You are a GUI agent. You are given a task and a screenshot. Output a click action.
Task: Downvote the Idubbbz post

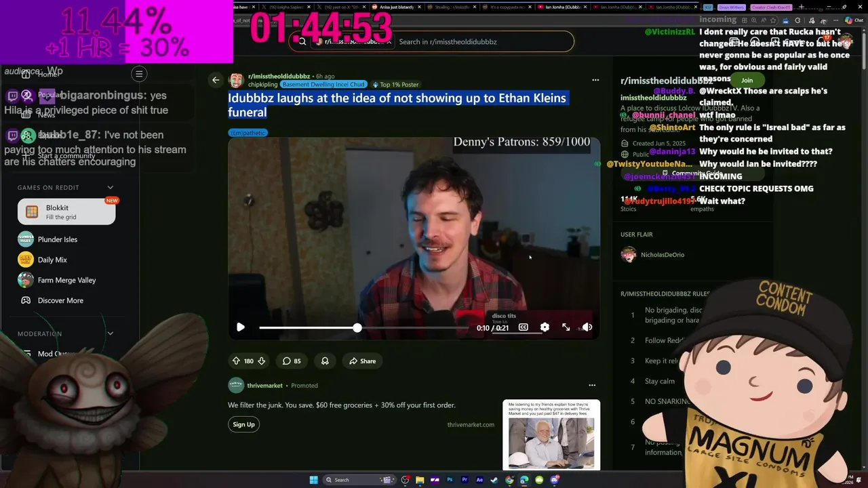click(262, 361)
